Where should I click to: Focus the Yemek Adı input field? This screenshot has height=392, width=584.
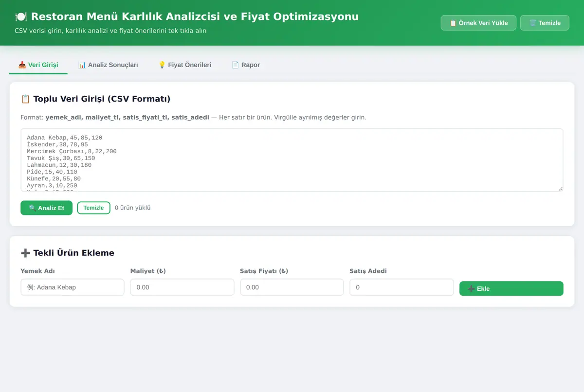(x=73, y=287)
